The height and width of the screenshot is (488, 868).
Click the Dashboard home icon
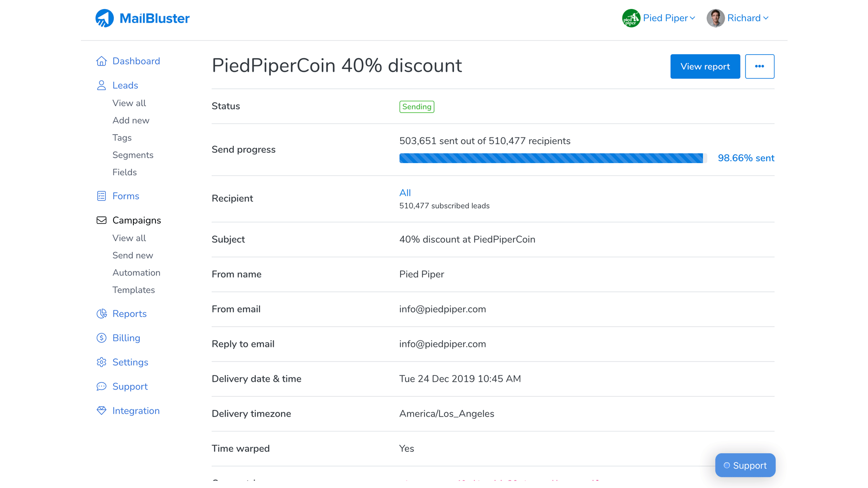[101, 61]
